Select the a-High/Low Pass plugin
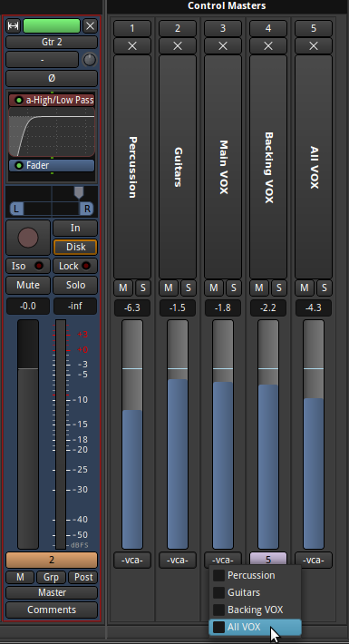This screenshot has width=349, height=644. pyautogui.click(x=52, y=100)
